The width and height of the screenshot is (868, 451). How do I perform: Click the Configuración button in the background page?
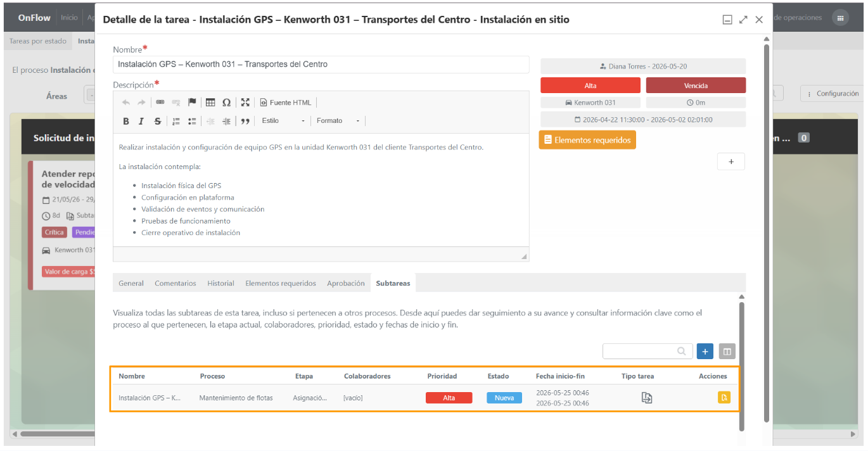point(833,94)
